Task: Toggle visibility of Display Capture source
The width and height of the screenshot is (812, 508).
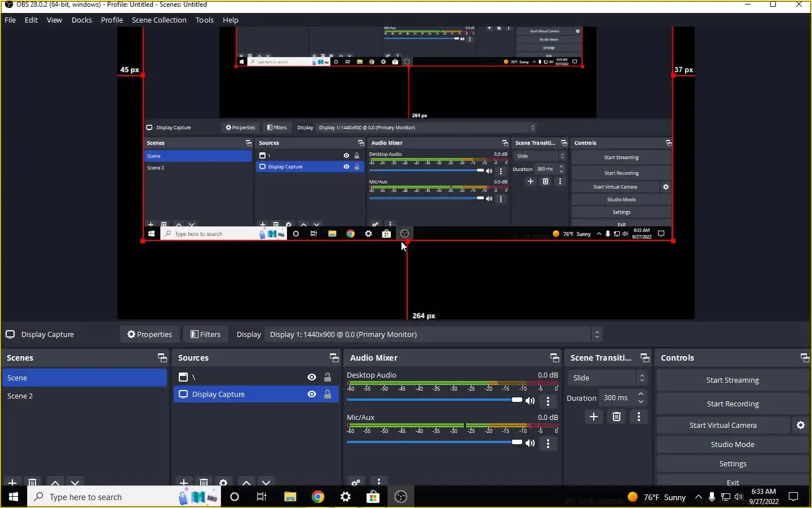Action: click(312, 394)
